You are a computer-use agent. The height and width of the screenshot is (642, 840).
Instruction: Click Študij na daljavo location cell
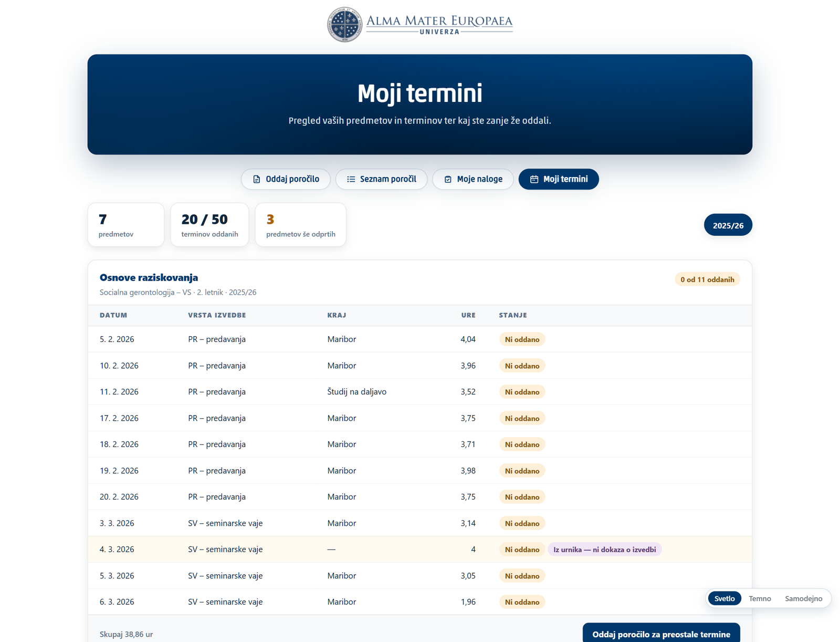click(357, 392)
